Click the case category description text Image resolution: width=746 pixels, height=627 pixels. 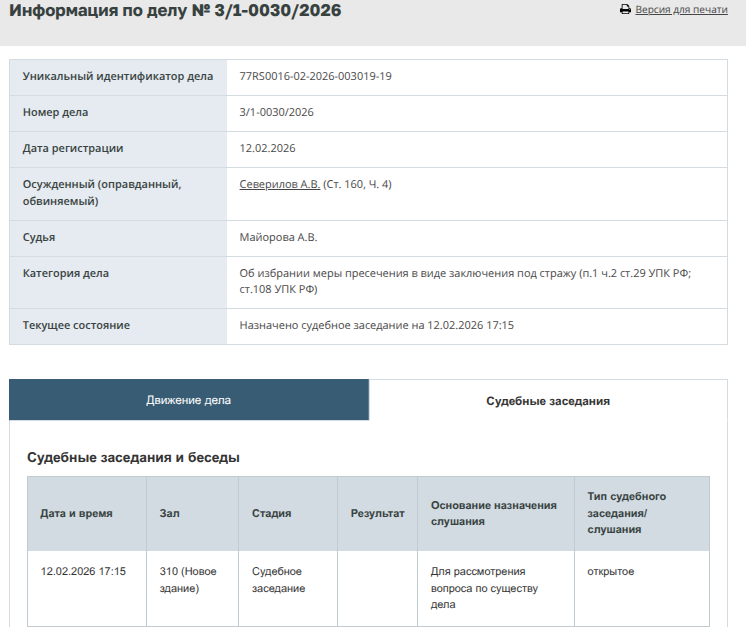point(465,281)
